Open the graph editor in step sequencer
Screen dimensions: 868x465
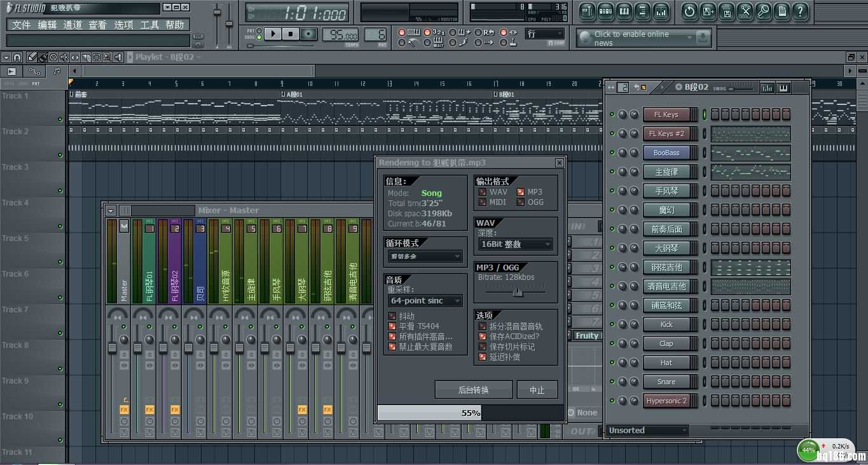click(x=768, y=87)
